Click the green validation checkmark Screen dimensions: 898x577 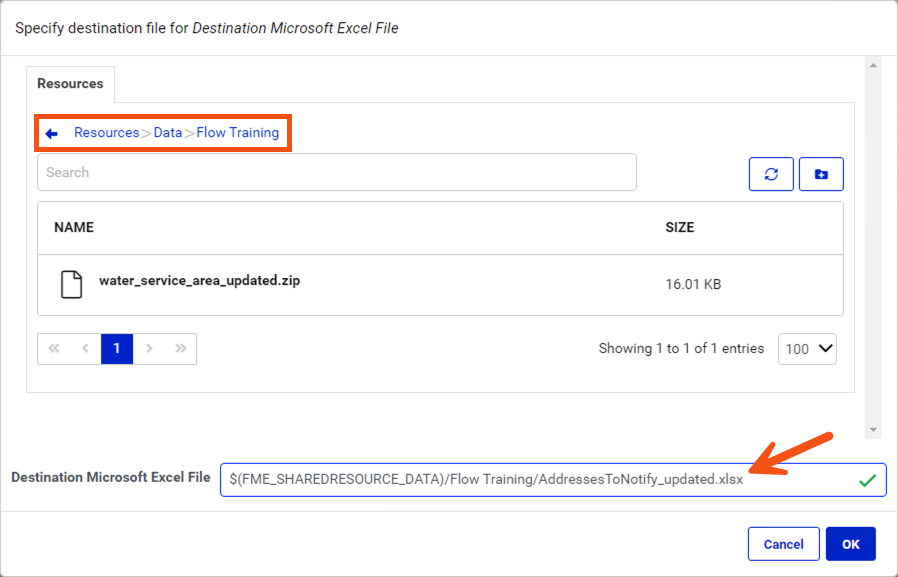(x=869, y=479)
